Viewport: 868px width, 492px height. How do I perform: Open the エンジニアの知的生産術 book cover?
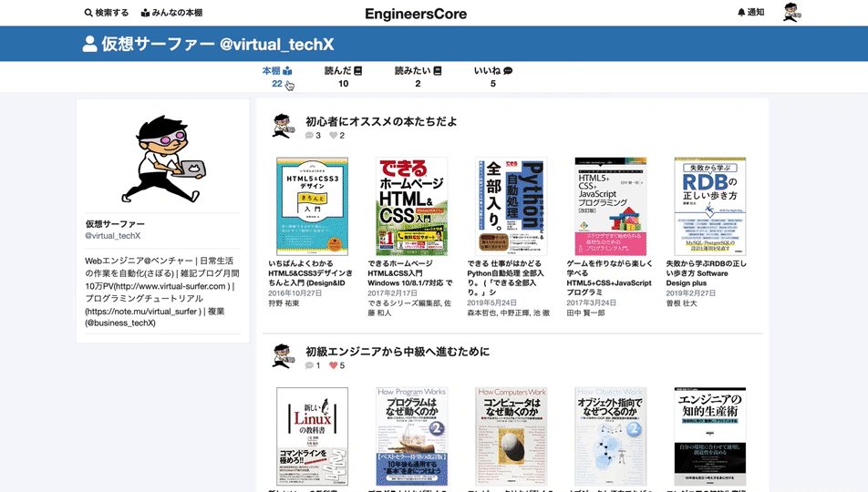[709, 436]
